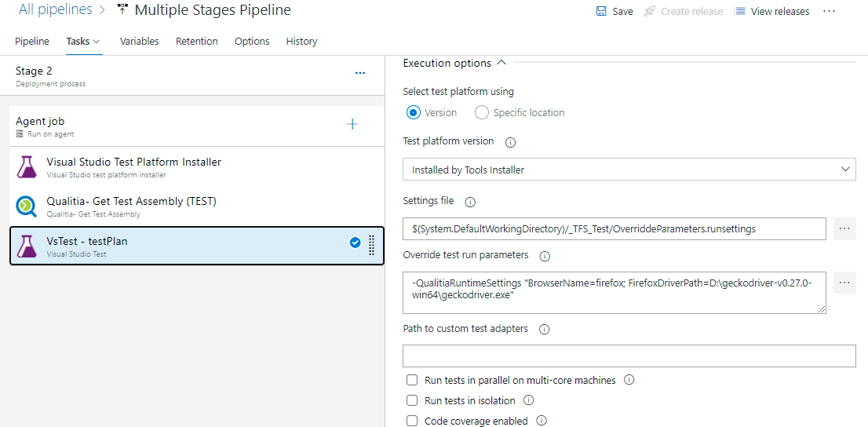
Task: Click the Path to custom test adapters field
Action: pyautogui.click(x=629, y=356)
